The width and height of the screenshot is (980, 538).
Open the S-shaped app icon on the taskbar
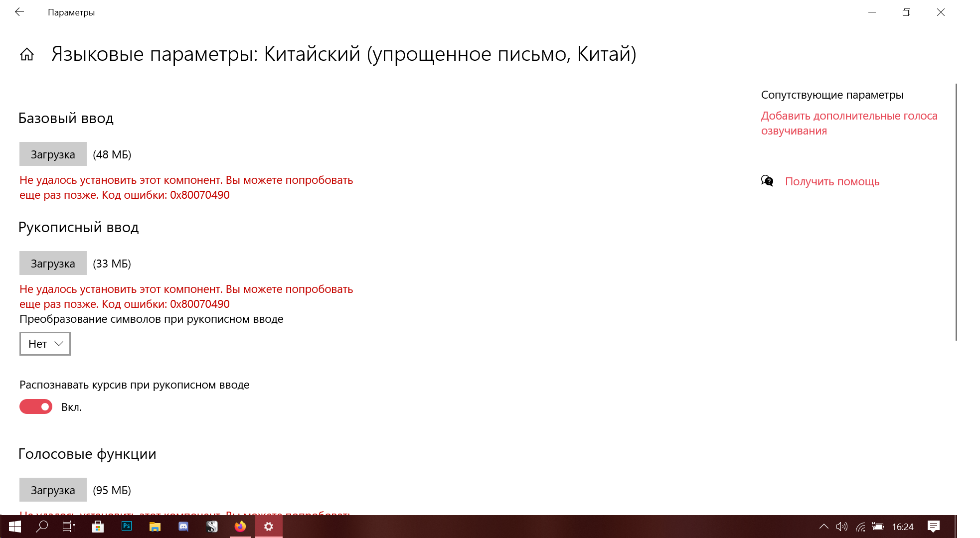[212, 527]
